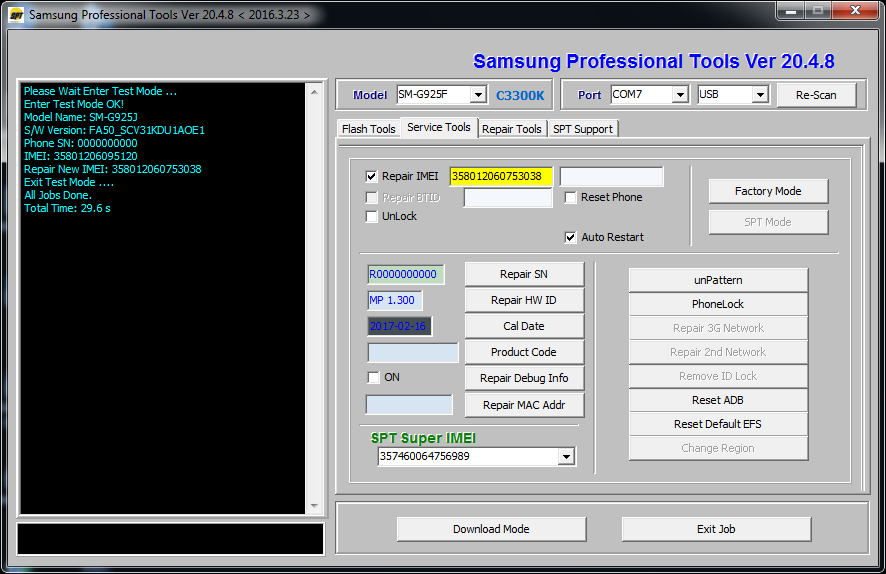The image size is (886, 574).
Task: Enable the Repair BTID checkbox
Action: click(371, 198)
